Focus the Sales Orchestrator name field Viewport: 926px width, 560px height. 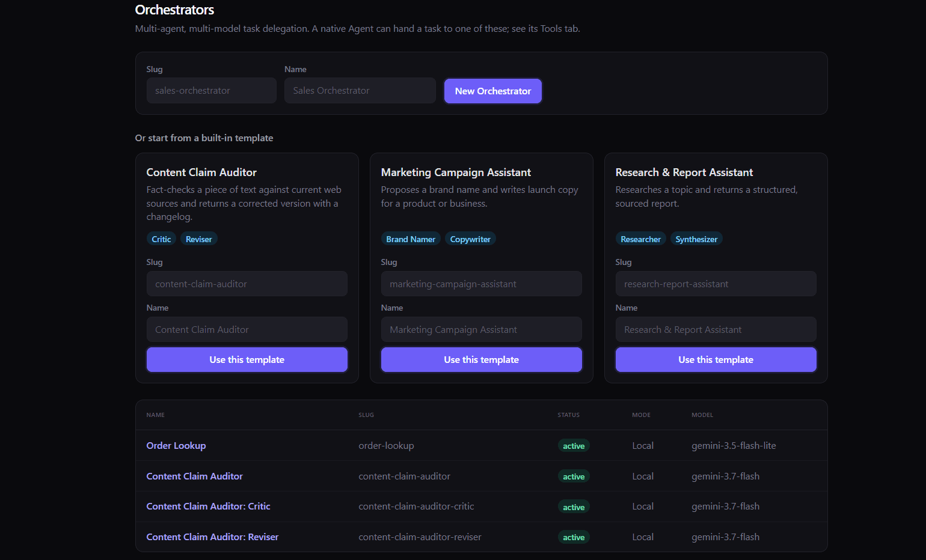coord(360,91)
